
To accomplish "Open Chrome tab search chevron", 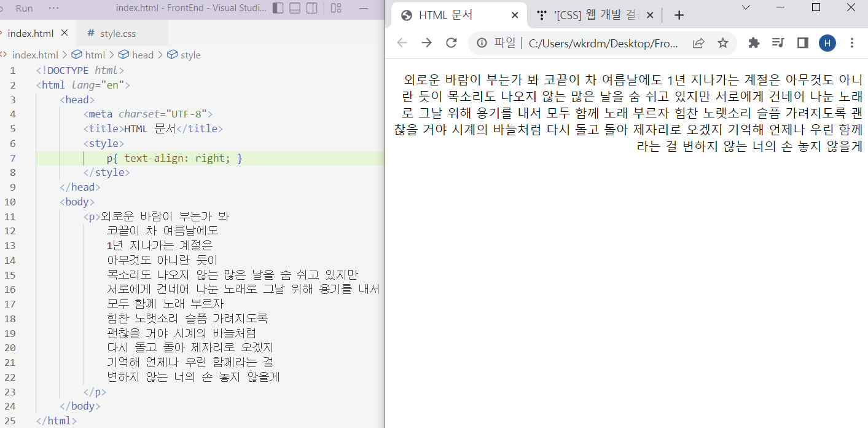I will (x=746, y=7).
